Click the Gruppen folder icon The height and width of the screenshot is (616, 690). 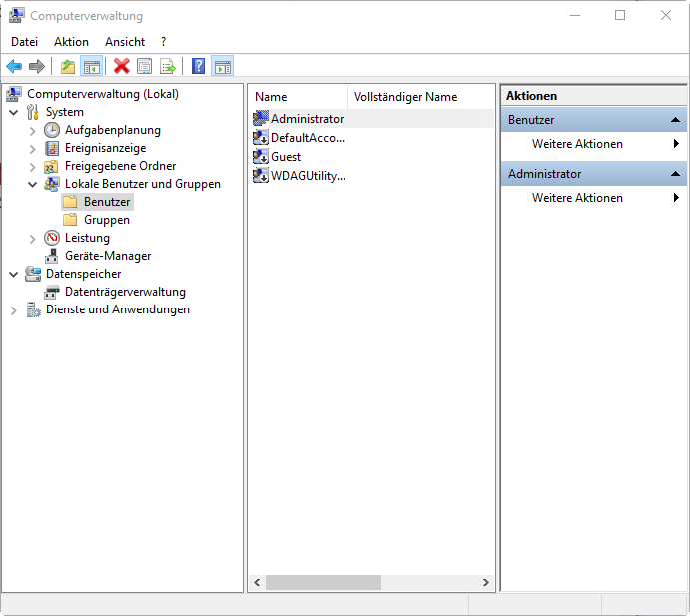point(70,219)
